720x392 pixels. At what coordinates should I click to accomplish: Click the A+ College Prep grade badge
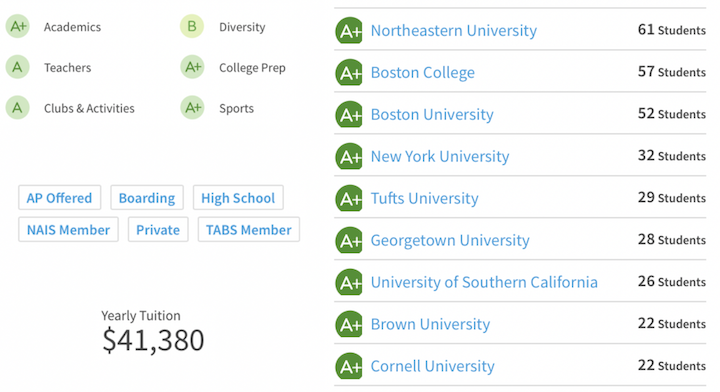192,67
